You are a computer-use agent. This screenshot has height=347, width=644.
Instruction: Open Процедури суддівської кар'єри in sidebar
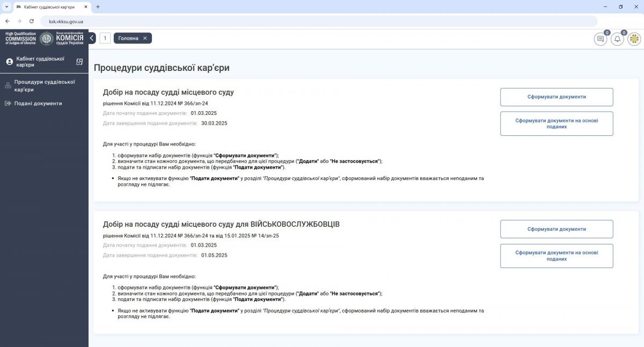44,85
